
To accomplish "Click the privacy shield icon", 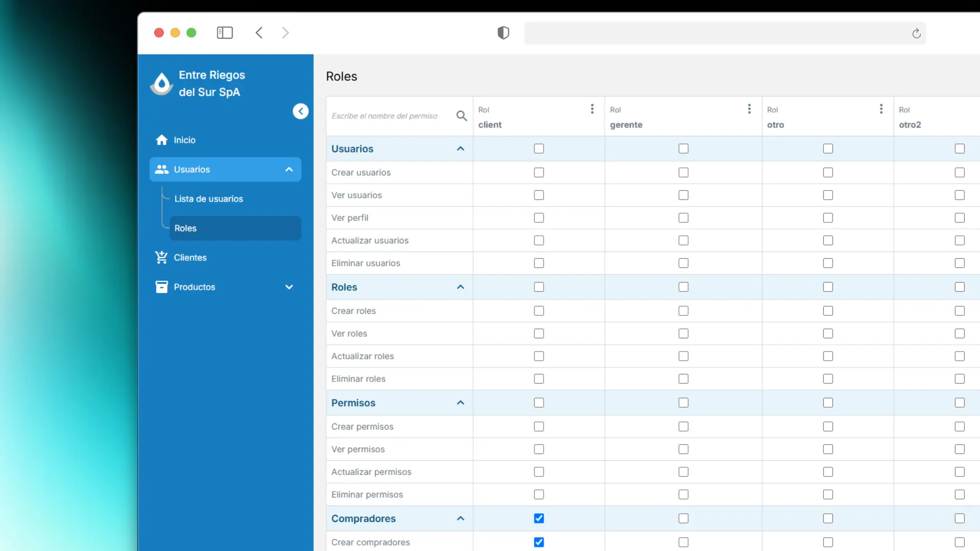I will click(503, 33).
